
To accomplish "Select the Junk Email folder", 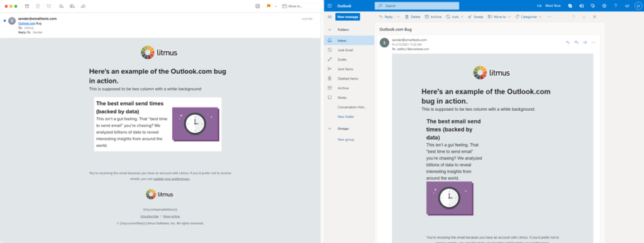I will 349,50.
